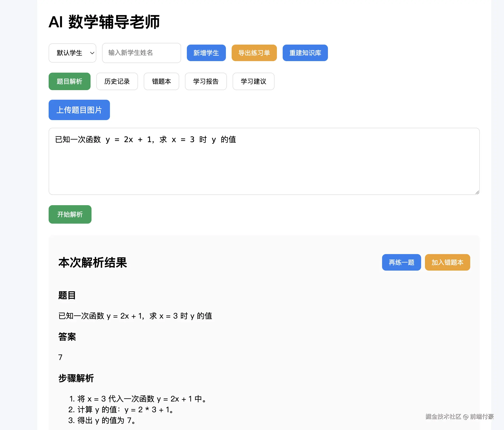
Task: Click the 本次解析结果 heading
Action: point(93,262)
